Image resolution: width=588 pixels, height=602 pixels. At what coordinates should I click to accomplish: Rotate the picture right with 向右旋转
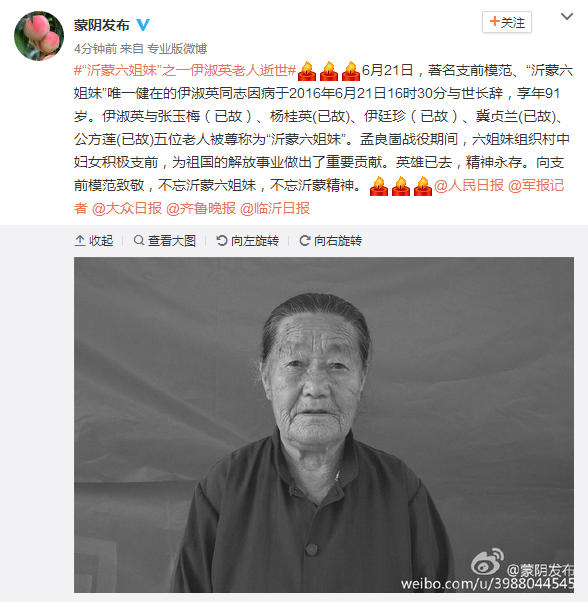click(x=330, y=241)
